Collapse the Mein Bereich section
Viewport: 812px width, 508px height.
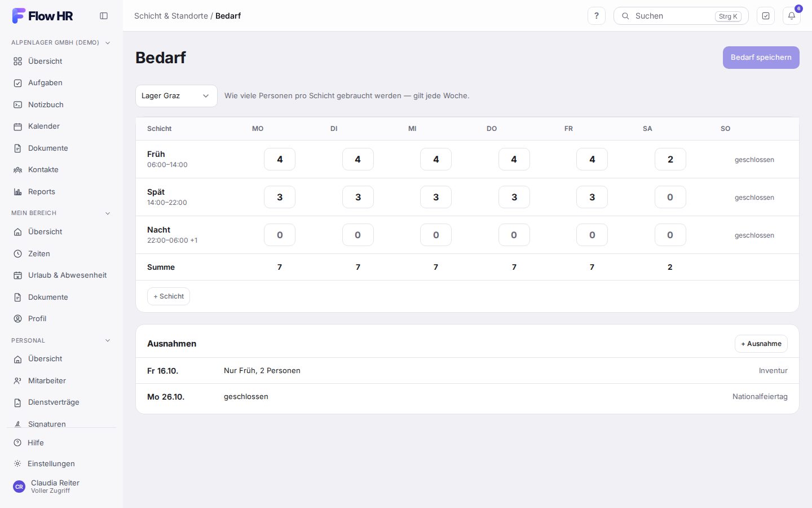coord(108,213)
